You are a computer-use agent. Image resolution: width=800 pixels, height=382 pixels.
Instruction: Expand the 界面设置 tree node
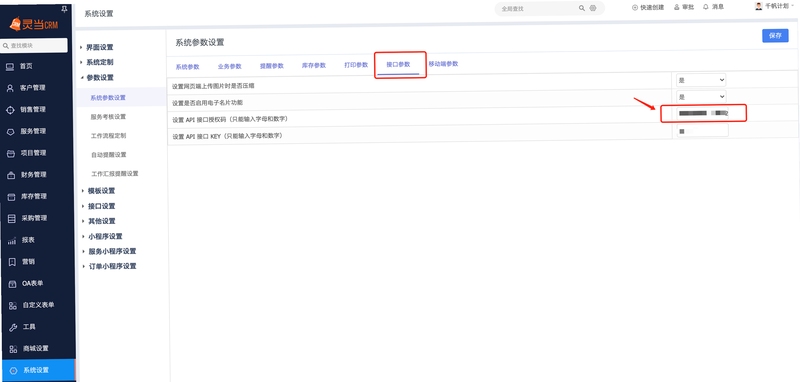point(81,47)
